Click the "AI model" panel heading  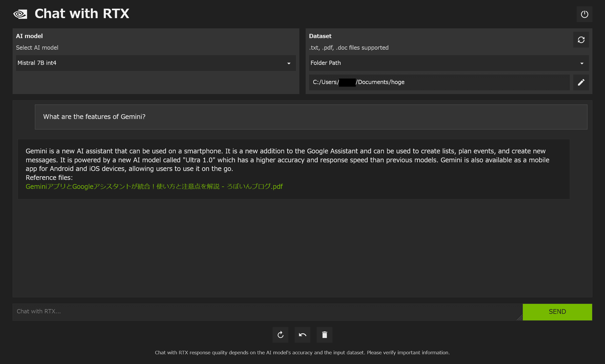point(29,36)
